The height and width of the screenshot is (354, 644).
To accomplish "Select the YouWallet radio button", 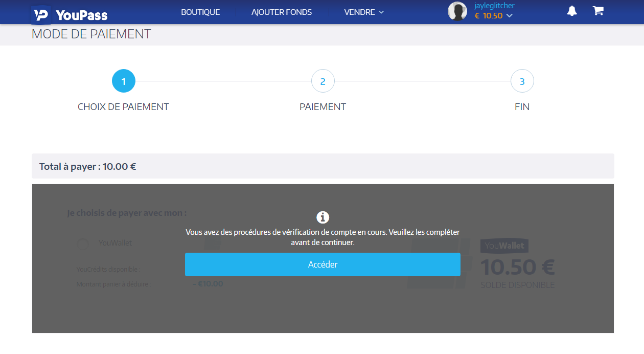I will [x=83, y=244].
